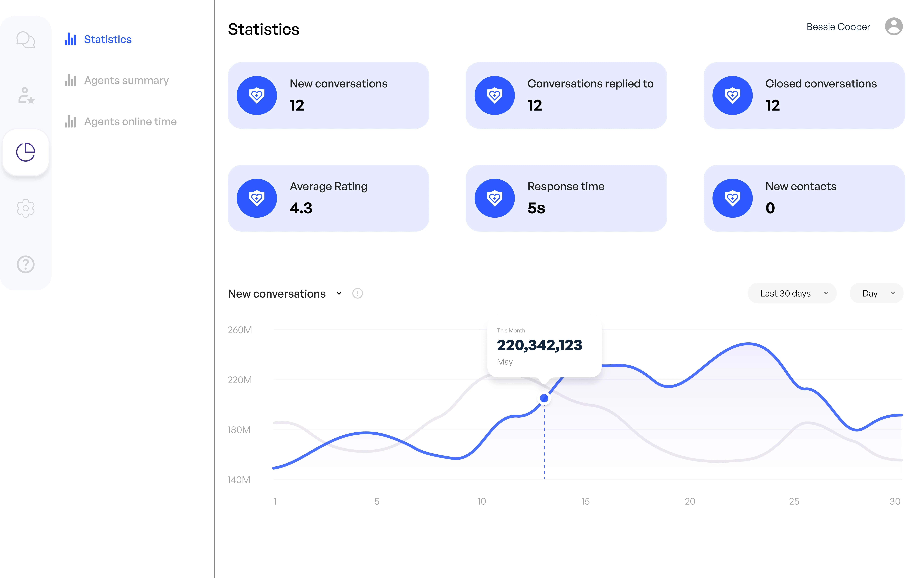924x578 pixels.
Task: Click the Response time shield icon
Action: [494, 198]
